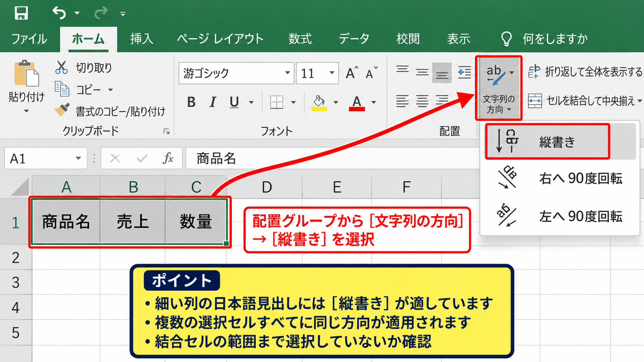This screenshot has height=362, width=644.
Task: Toggle left text alignment
Action: (402, 101)
